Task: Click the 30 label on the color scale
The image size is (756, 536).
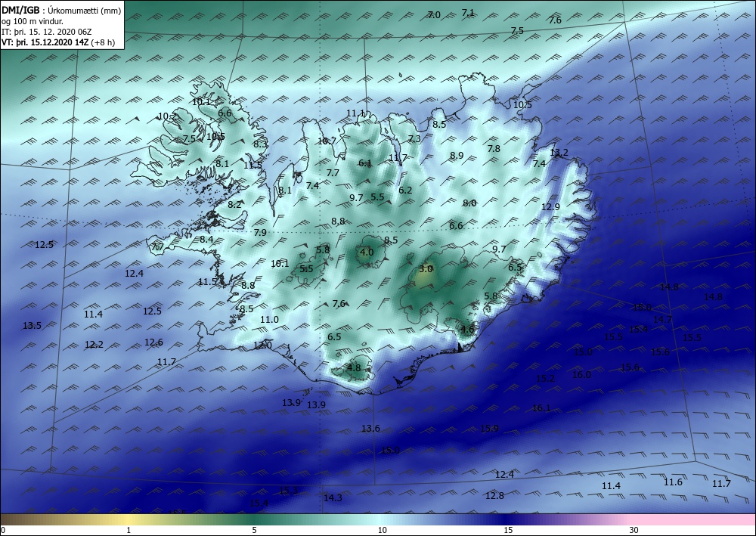Action: coord(634,531)
